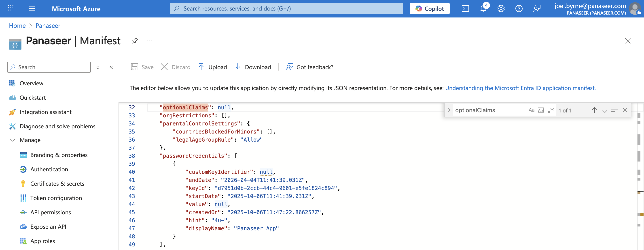The image size is (644, 250).
Task: Open Certificates & secrets
Action: (57, 183)
